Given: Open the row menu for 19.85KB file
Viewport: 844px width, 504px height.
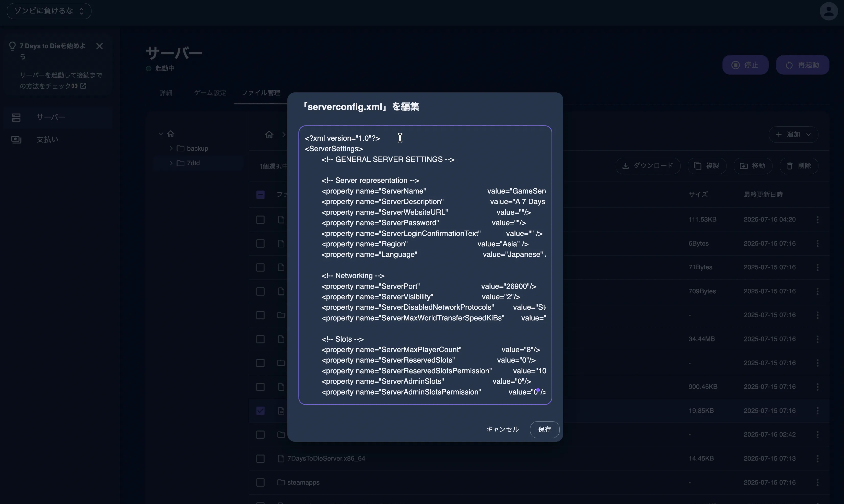Looking at the screenshot, I should coord(817,411).
